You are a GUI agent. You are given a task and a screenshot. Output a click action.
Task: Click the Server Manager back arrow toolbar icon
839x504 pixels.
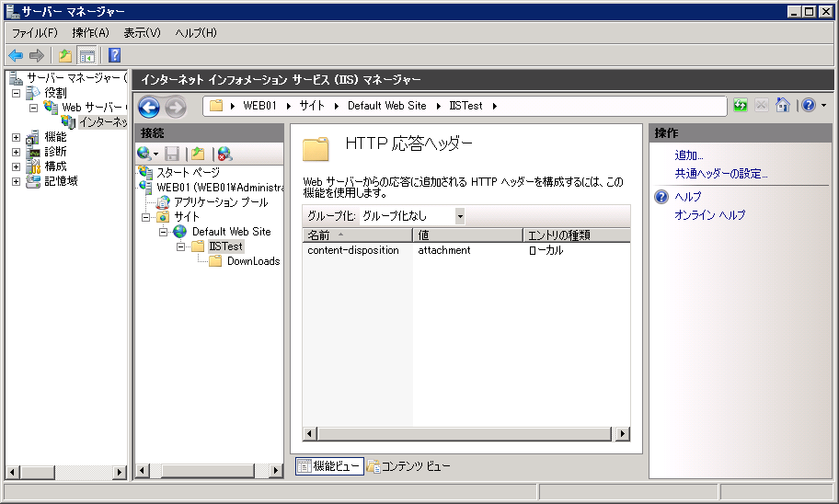coord(16,55)
